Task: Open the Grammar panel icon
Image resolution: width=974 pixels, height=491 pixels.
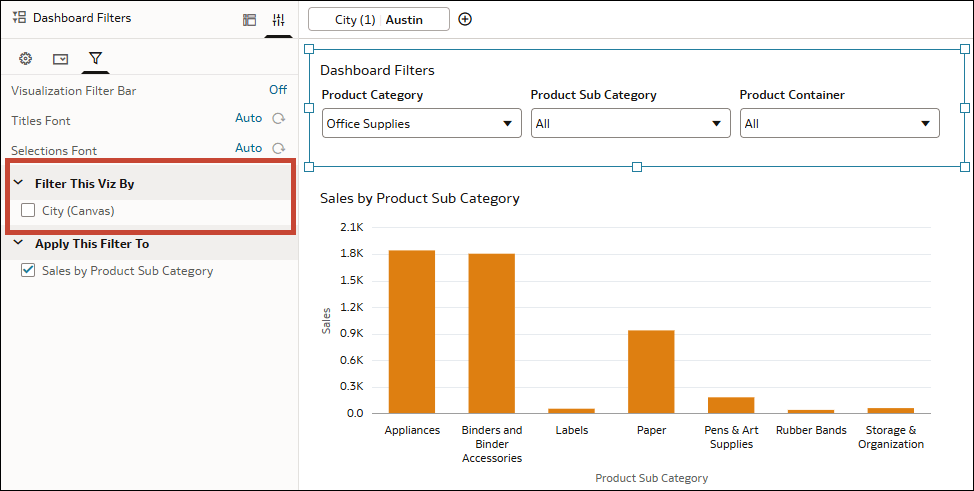Action: click(x=249, y=19)
